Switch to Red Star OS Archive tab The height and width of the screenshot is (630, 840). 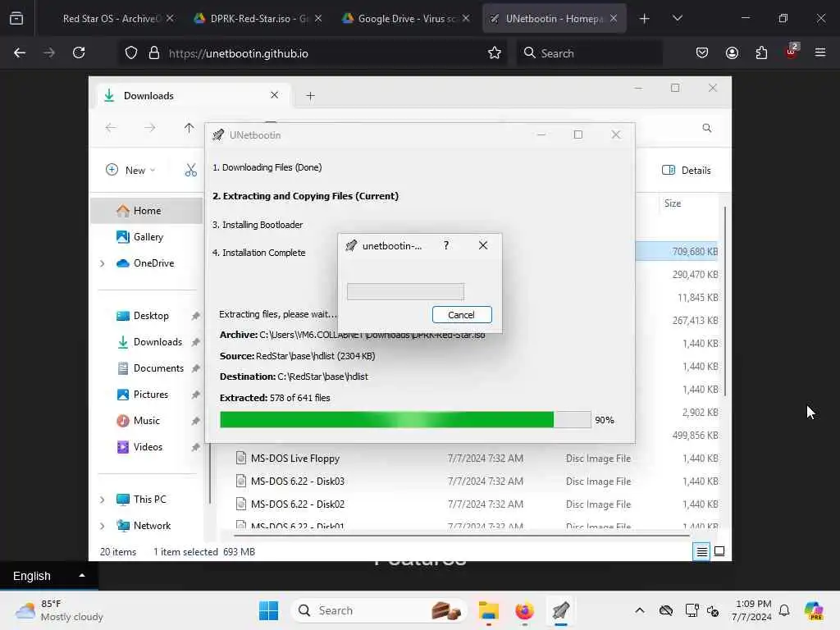pyautogui.click(x=111, y=18)
